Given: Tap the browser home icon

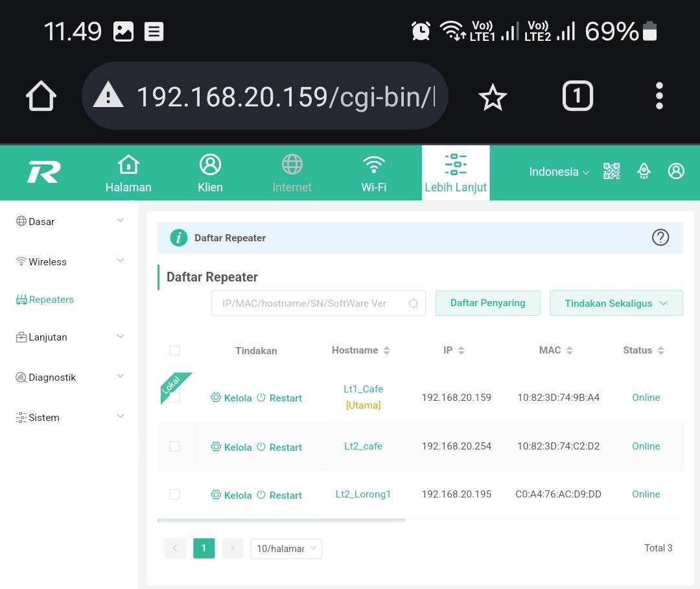Looking at the screenshot, I should pos(41,97).
